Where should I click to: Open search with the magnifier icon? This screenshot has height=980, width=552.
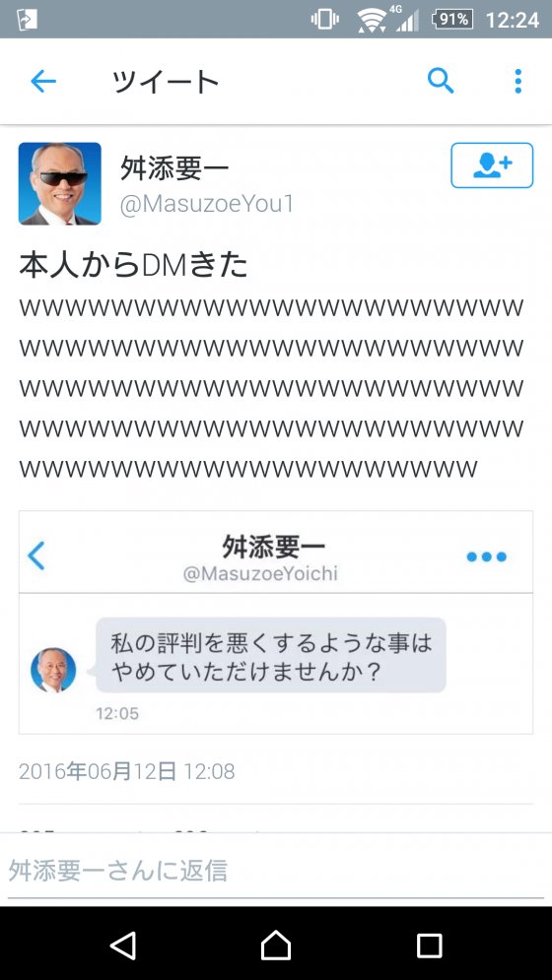(441, 81)
